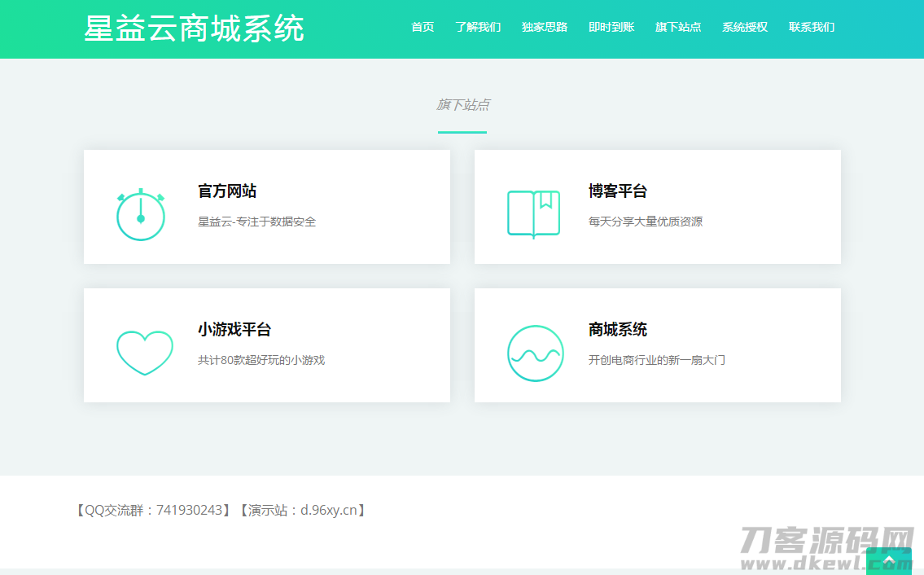The width and height of the screenshot is (924, 575).
Task: Click the 演示站 d.96xy.cn footer text
Action: [301, 511]
